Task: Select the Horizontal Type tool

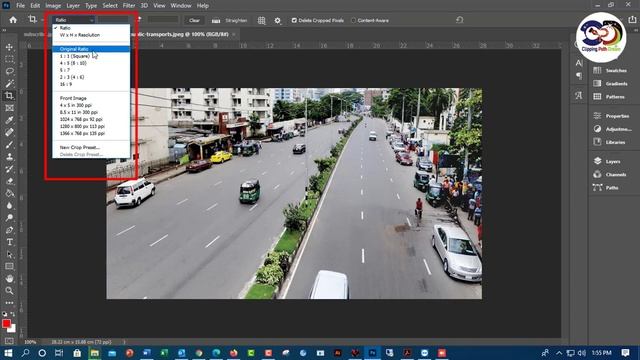Action: point(9,242)
